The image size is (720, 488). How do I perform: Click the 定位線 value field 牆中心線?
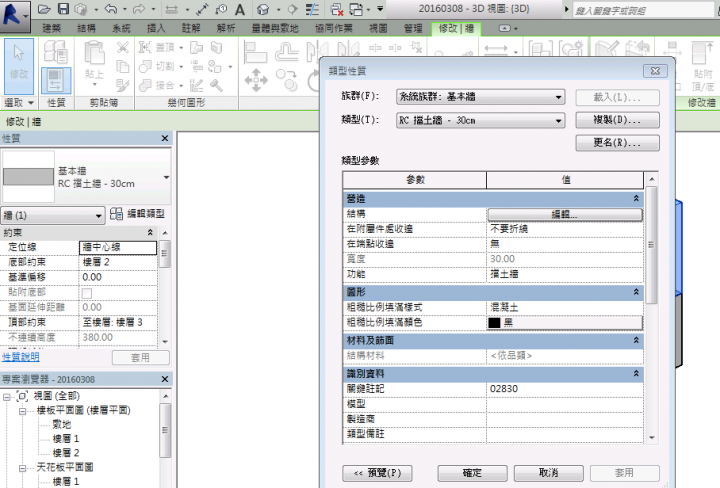click(118, 247)
